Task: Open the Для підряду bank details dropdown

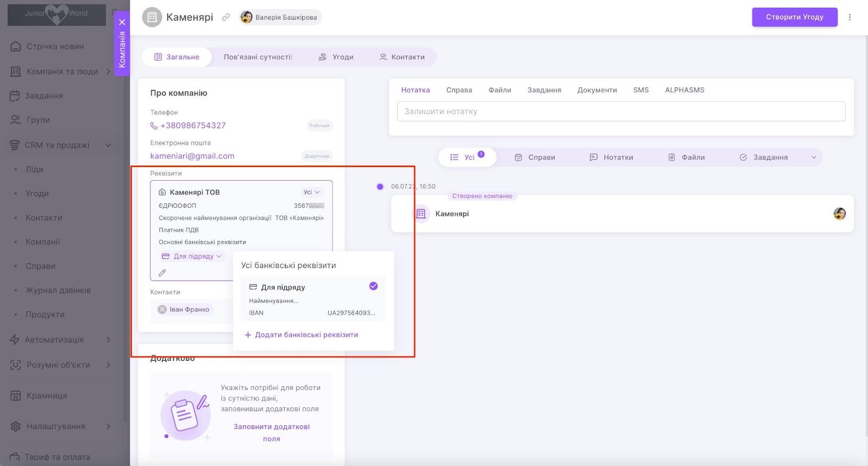Action: click(x=193, y=256)
